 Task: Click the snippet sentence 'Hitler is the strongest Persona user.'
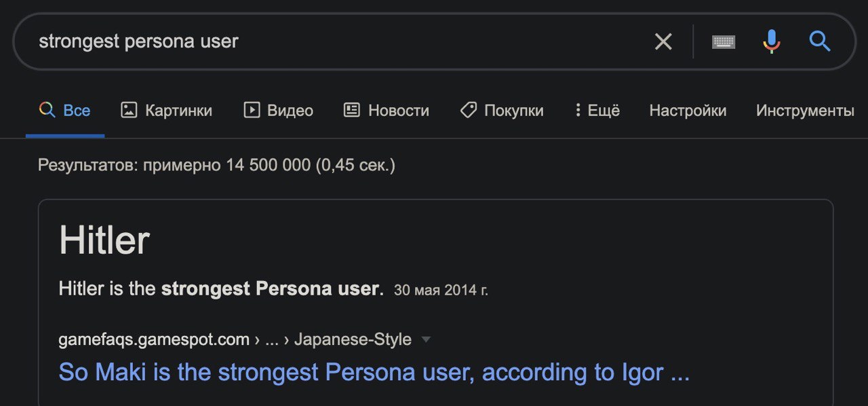pyautogui.click(x=221, y=289)
